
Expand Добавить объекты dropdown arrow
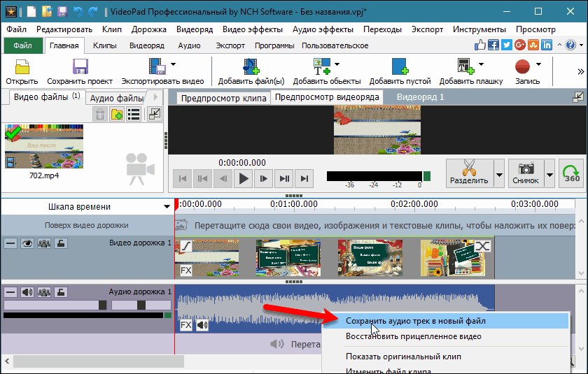[337, 64]
